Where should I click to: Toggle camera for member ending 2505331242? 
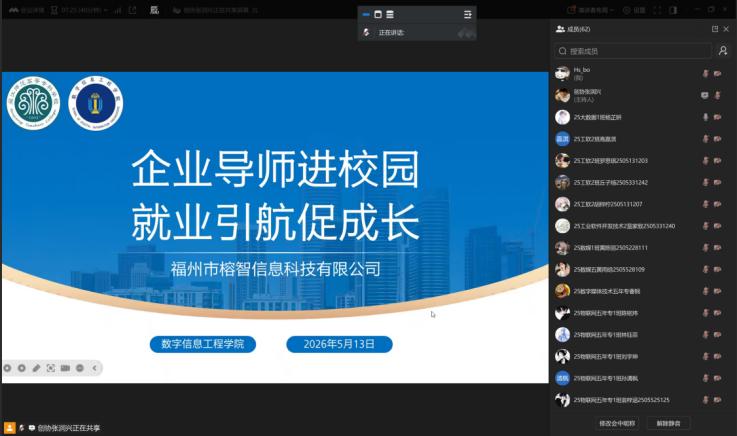717,182
